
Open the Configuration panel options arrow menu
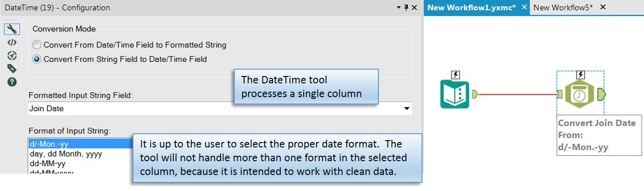point(398,7)
